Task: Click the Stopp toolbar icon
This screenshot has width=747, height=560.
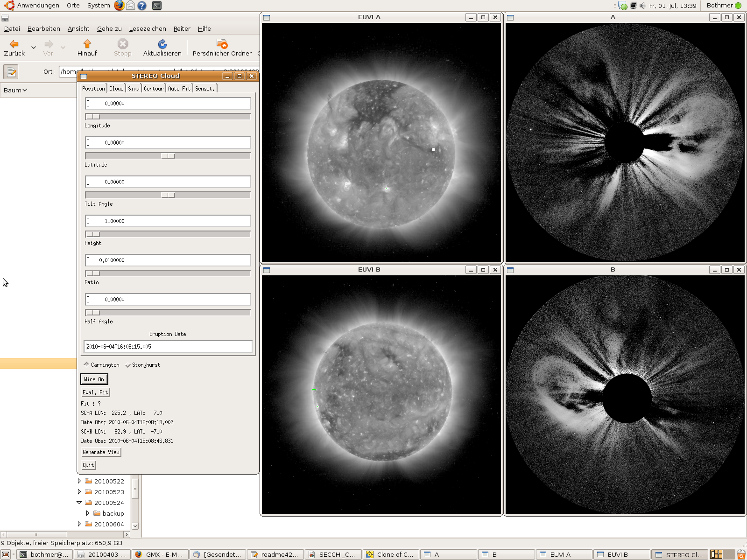Action: pyautogui.click(x=122, y=44)
